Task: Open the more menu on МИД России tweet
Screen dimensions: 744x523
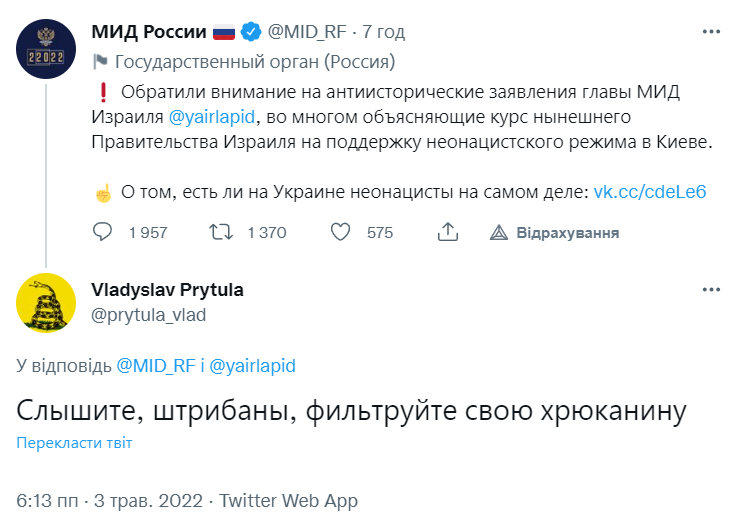Action: [711, 32]
